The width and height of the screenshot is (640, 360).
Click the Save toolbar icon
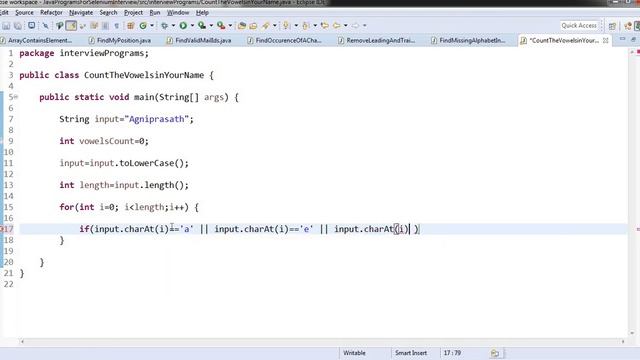click(x=6, y=26)
